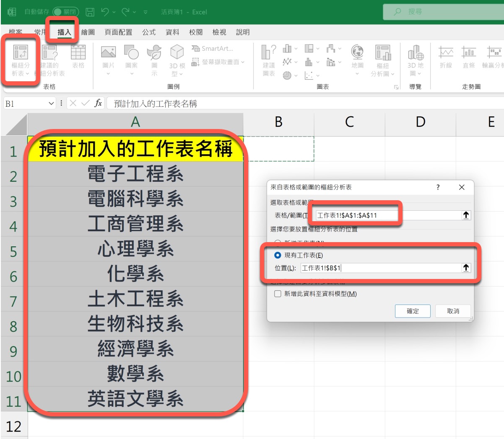Open the Formulas (公式) tab
504x439 pixels.
pyautogui.click(x=149, y=32)
